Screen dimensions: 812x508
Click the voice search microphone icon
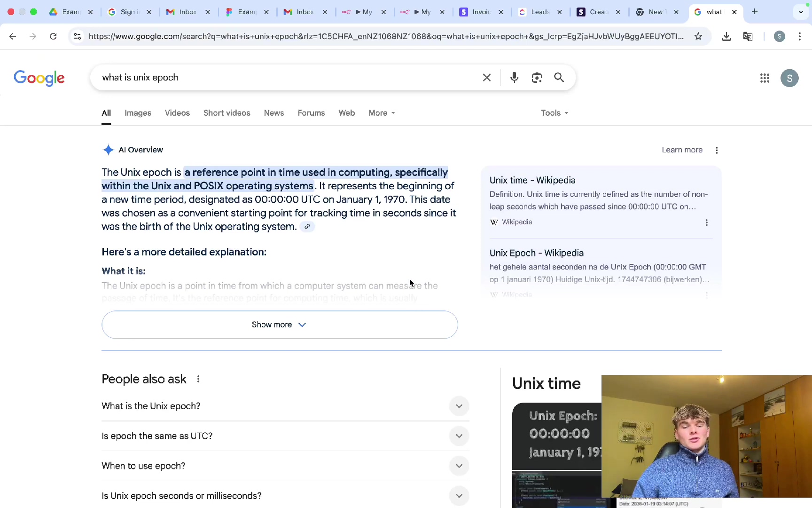(514, 78)
